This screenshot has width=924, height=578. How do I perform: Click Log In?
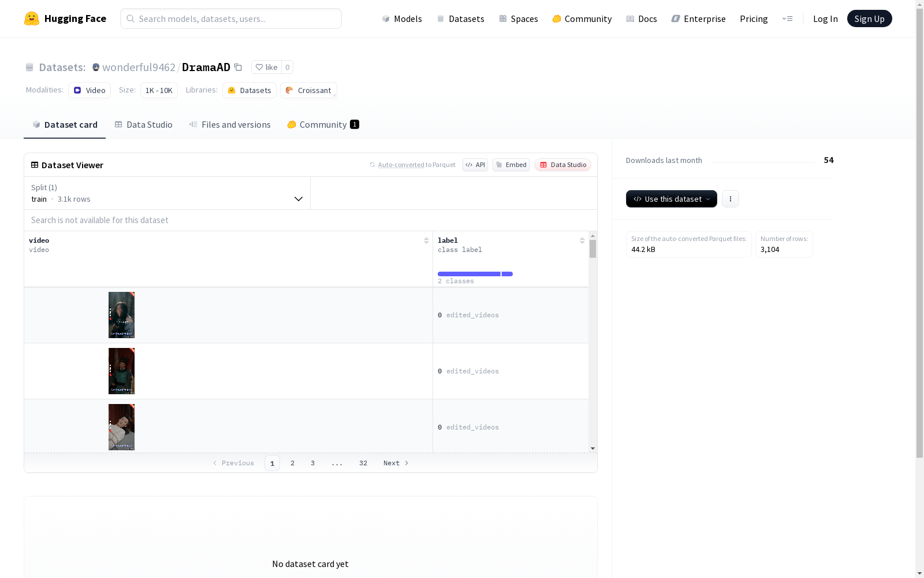(x=825, y=18)
